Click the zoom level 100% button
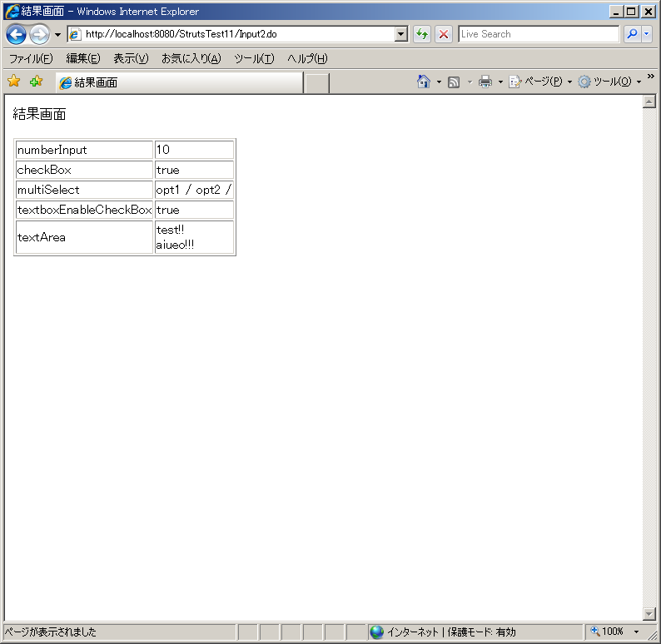This screenshot has height=644, width=661. 607,632
